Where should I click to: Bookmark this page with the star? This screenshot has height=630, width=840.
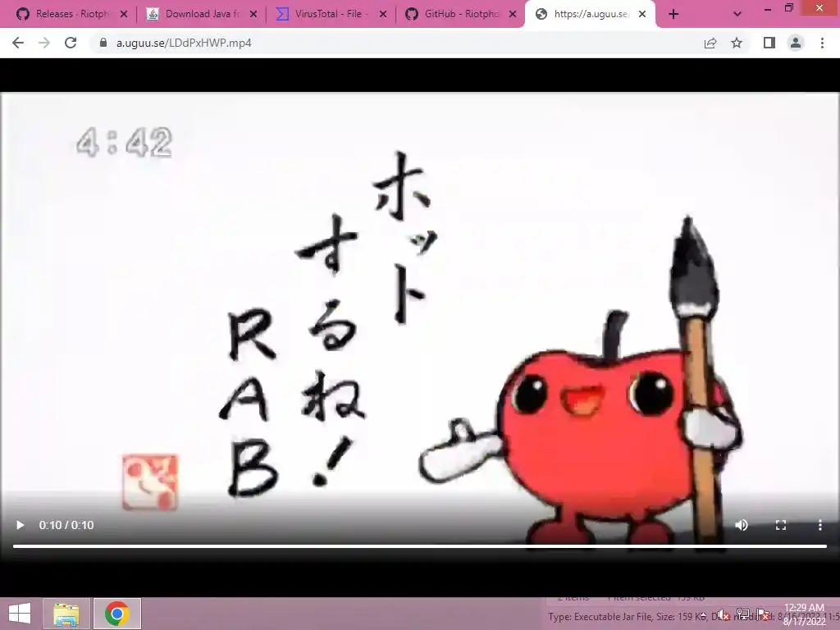click(737, 43)
